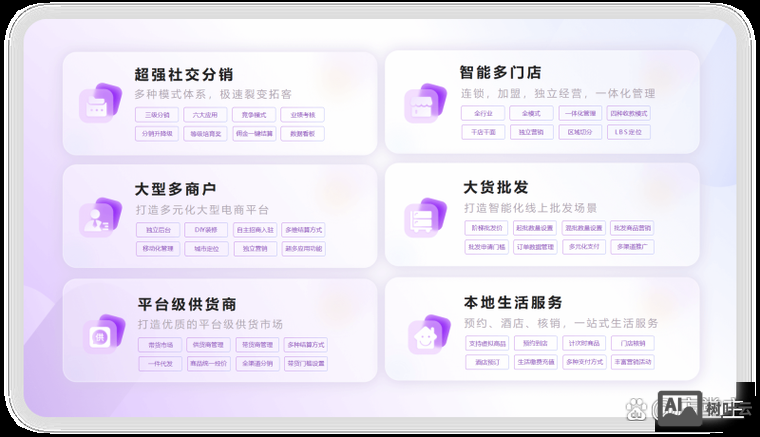Choose the 独立营销 tag under 智能多门店

pos(532,132)
